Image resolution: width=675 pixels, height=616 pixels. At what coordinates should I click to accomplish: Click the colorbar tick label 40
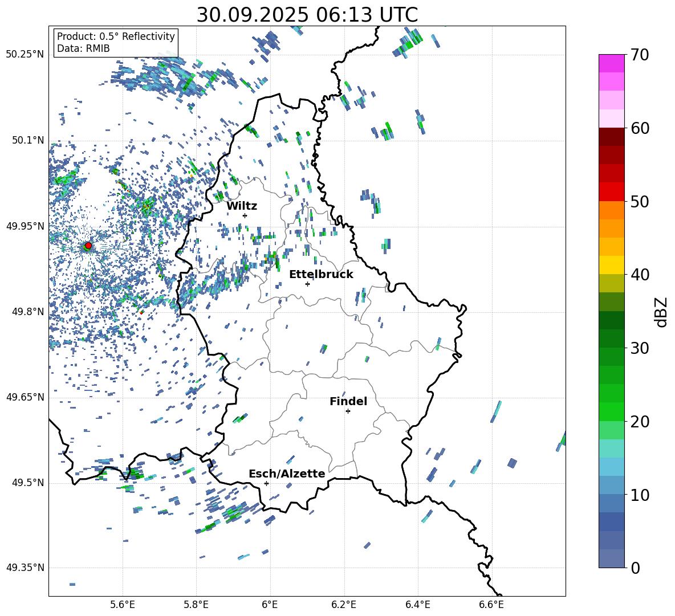tap(640, 275)
